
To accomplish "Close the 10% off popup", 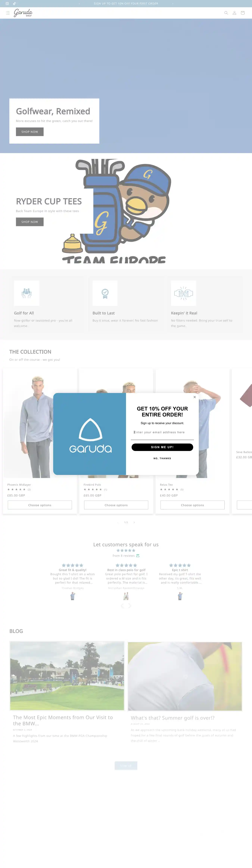I will coord(195,397).
